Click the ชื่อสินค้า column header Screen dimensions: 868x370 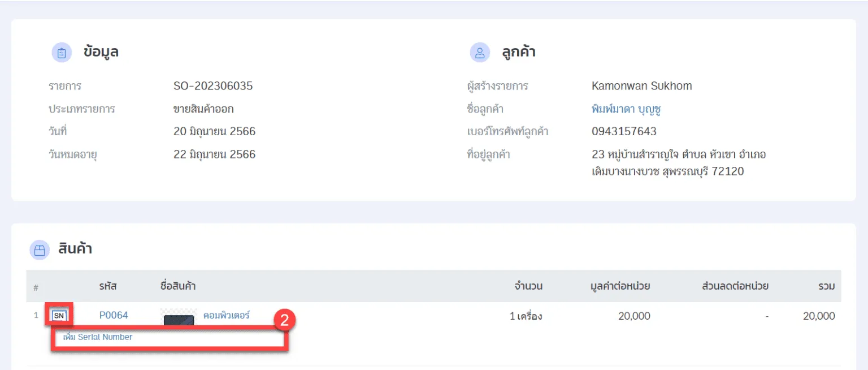click(178, 286)
